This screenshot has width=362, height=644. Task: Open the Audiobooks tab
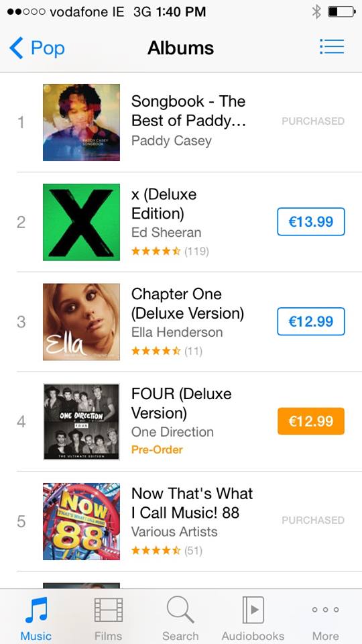click(253, 619)
